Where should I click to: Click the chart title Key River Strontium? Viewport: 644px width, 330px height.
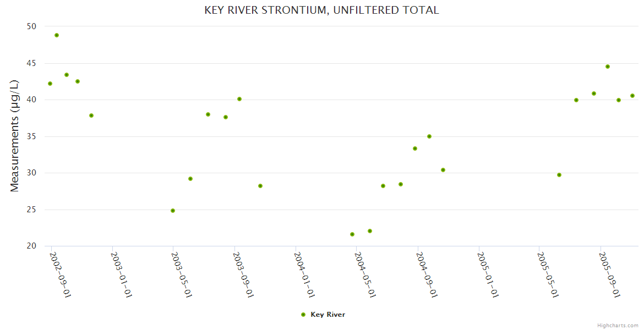[x=321, y=10]
